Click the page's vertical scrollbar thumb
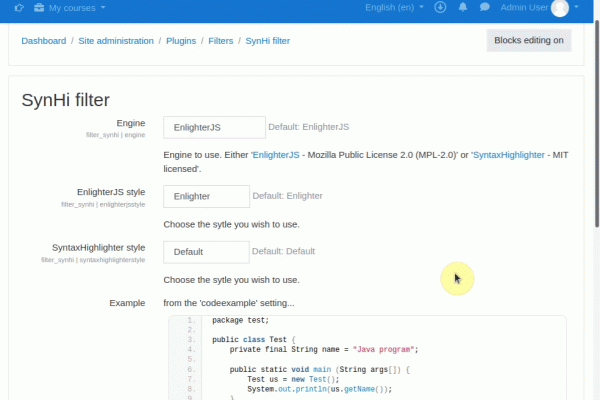Viewport: 600px width, 400px height. tap(597, 124)
